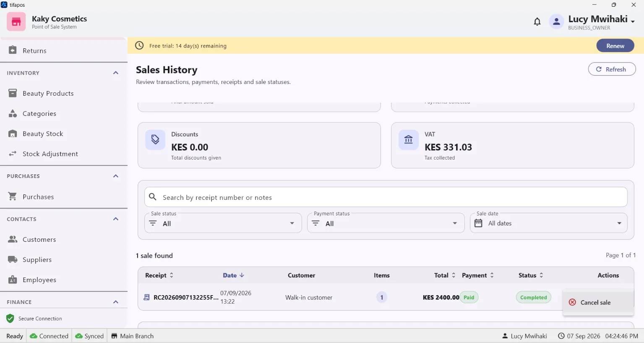Image resolution: width=644 pixels, height=343 pixels.
Task: Sort the table by Status column
Action: click(531, 275)
